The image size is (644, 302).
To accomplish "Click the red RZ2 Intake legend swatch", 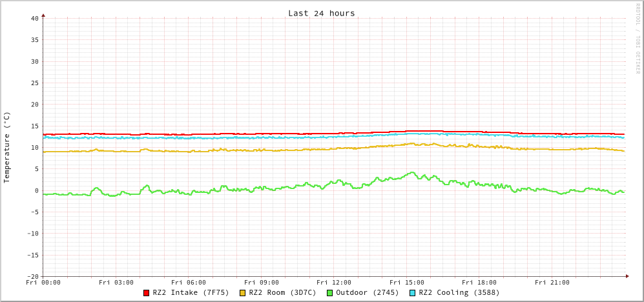I will point(147,293).
